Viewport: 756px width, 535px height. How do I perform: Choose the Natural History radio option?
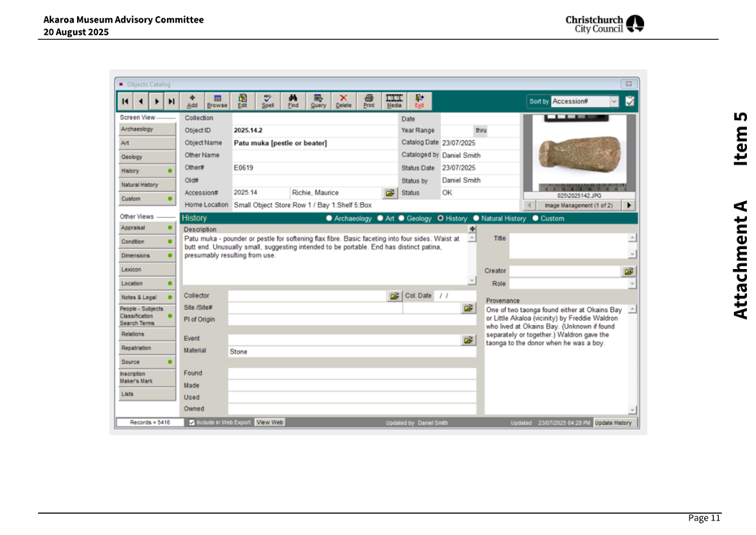click(476, 219)
